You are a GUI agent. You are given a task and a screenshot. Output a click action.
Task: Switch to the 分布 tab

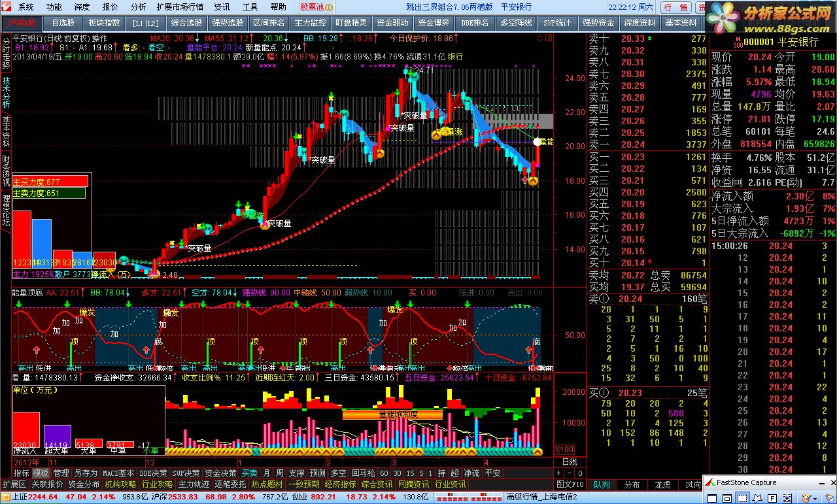tap(632, 484)
